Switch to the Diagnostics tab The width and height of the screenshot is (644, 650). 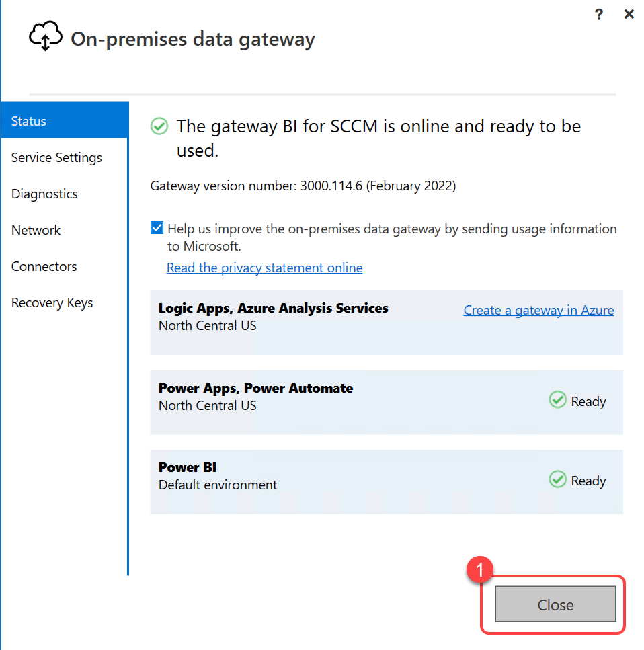45,194
